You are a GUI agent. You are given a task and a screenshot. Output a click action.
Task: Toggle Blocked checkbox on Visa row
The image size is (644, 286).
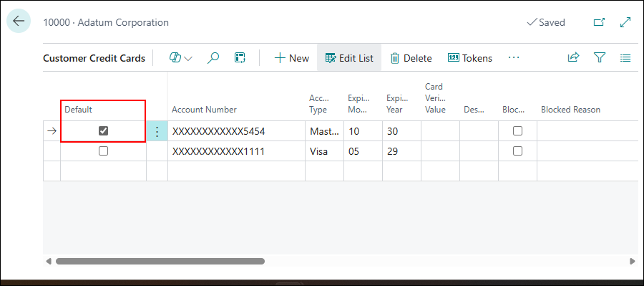[x=518, y=151]
